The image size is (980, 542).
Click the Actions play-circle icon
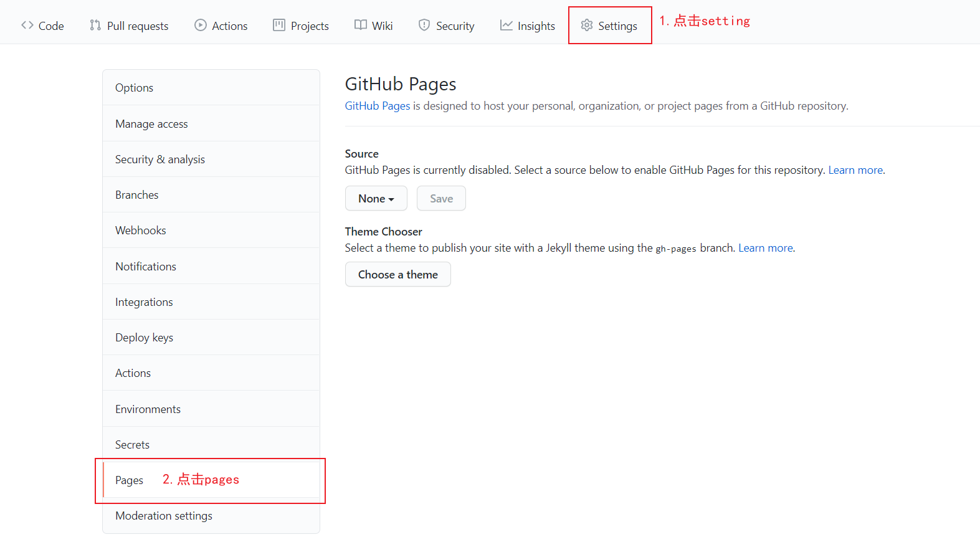[x=201, y=26]
